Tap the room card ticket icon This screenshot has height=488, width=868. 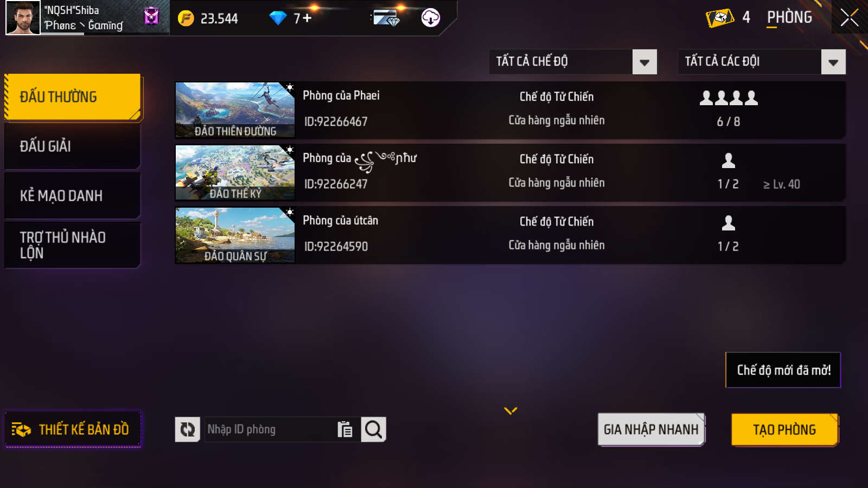(720, 18)
